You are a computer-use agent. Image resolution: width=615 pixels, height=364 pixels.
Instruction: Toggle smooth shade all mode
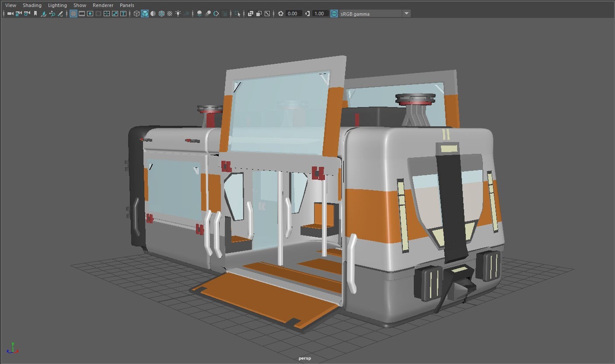pyautogui.click(x=145, y=14)
